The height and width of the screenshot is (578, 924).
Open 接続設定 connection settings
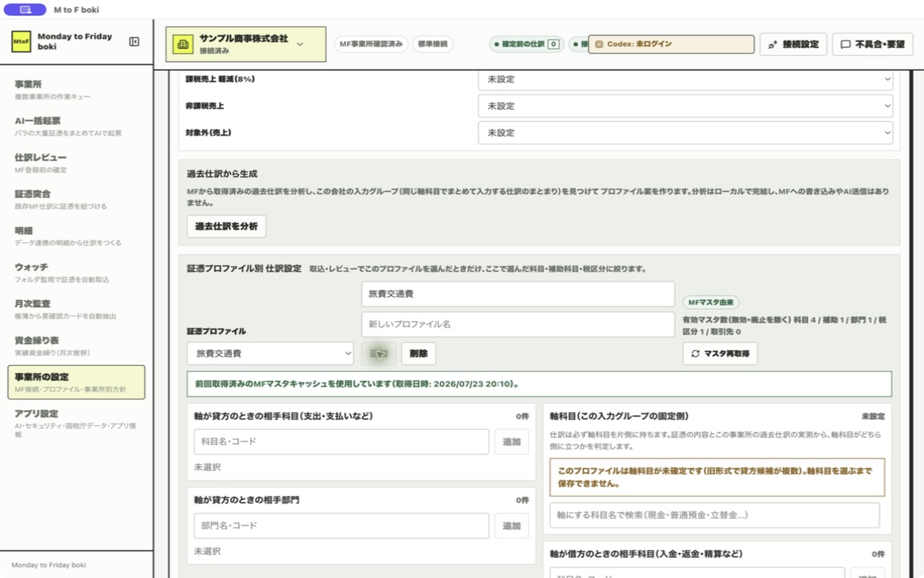tap(793, 44)
